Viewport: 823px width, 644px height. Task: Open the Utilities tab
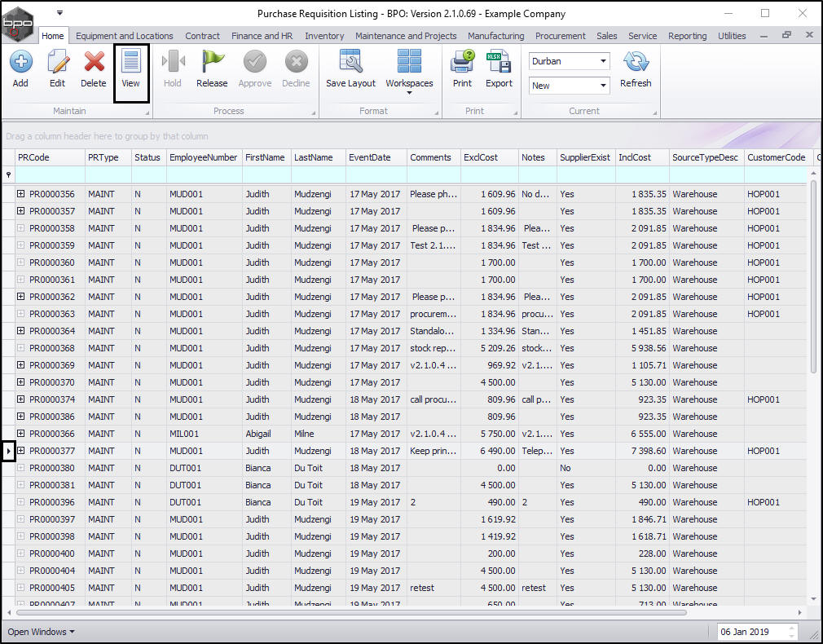tap(732, 36)
